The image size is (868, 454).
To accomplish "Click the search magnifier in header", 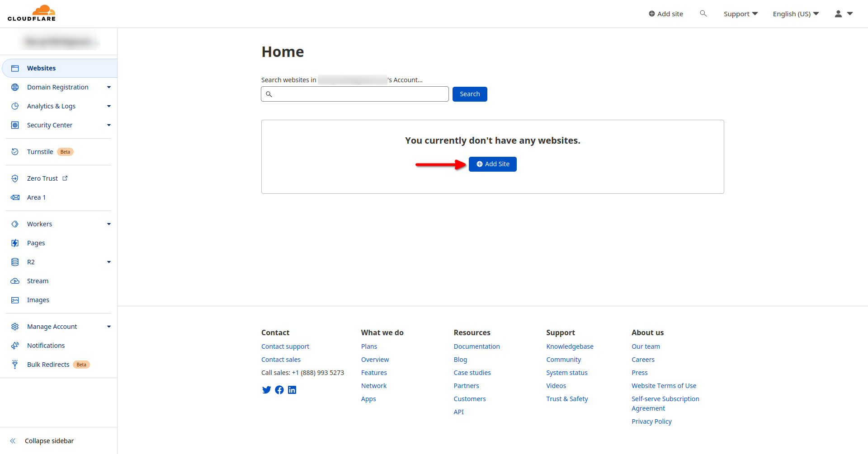I will coord(703,14).
